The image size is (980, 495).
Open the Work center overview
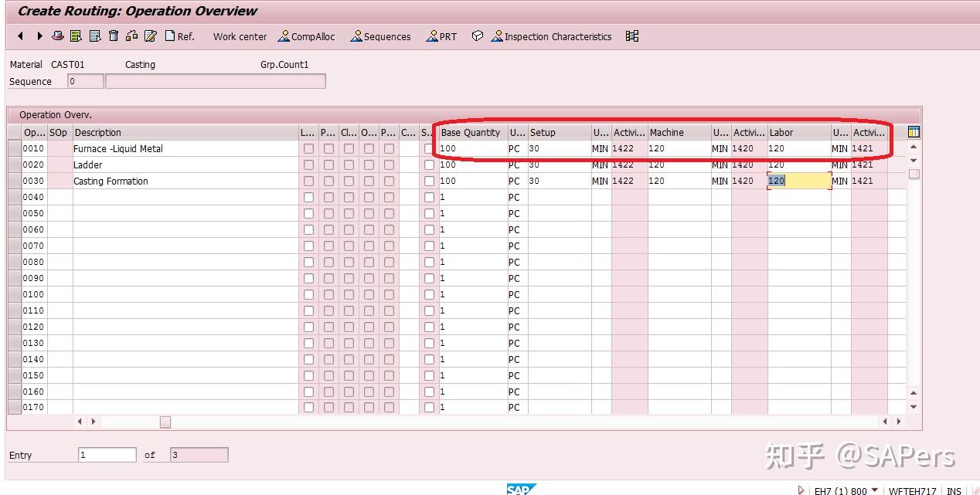click(x=240, y=36)
